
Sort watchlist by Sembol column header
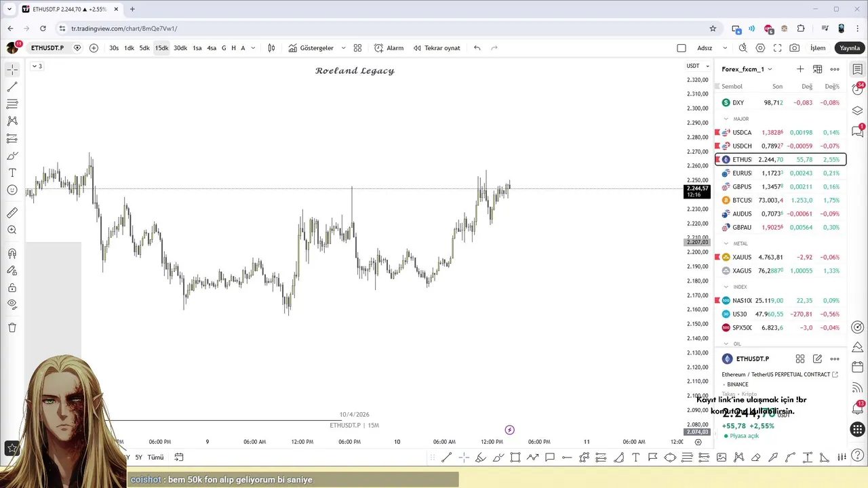coord(732,86)
